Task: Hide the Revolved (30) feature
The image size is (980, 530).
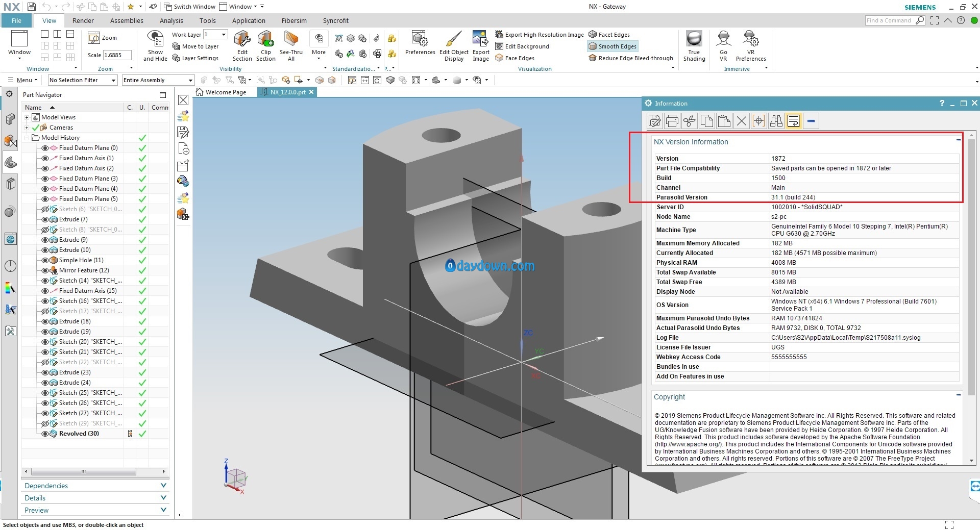Action: 45,434
